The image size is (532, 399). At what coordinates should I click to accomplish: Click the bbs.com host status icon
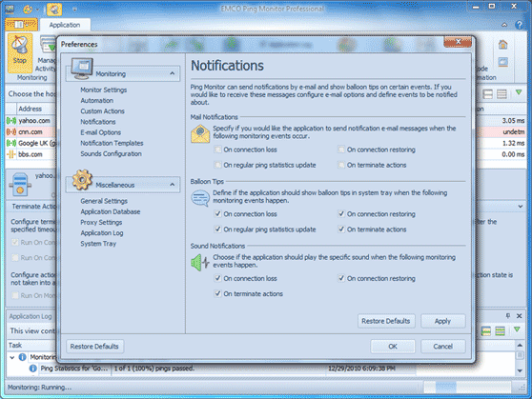11,154
